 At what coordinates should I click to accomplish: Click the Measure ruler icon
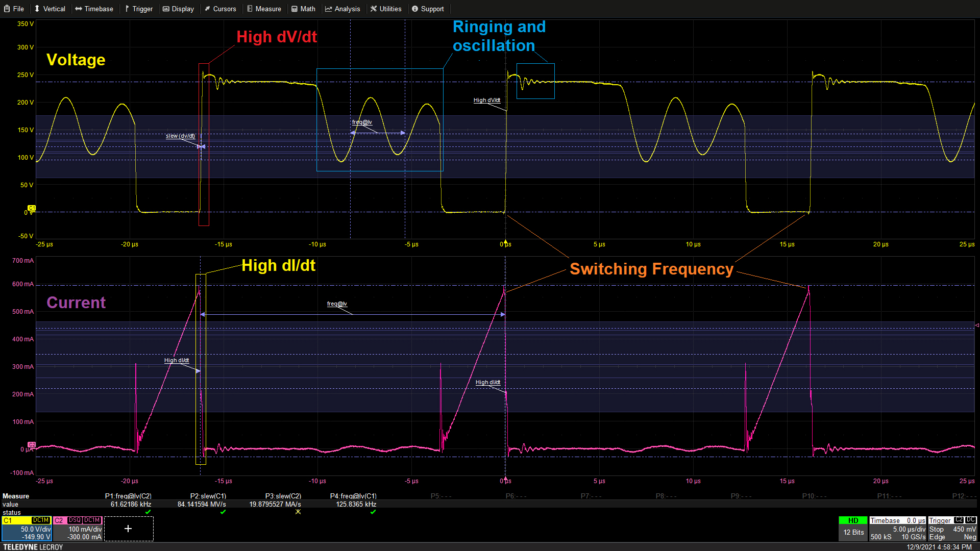(250, 9)
